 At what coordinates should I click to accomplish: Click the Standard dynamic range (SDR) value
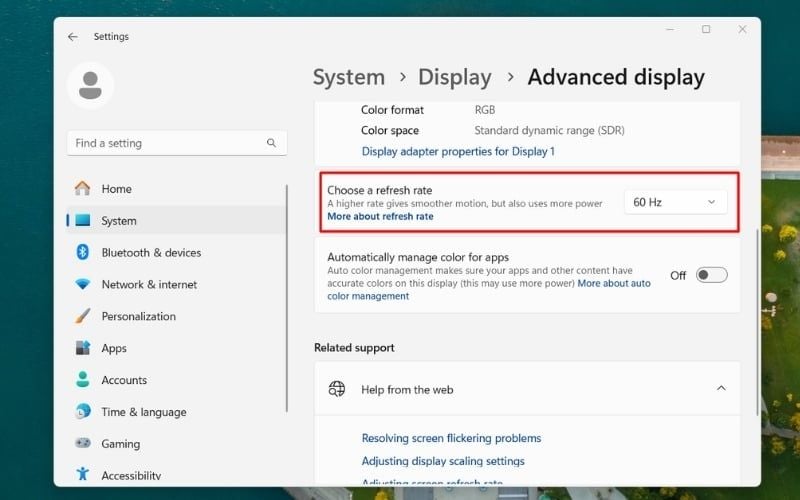549,130
